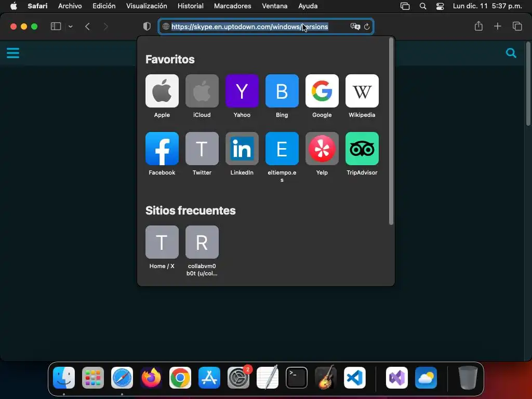Open the Ventana menu
This screenshot has width=532, height=399.
click(x=274, y=6)
